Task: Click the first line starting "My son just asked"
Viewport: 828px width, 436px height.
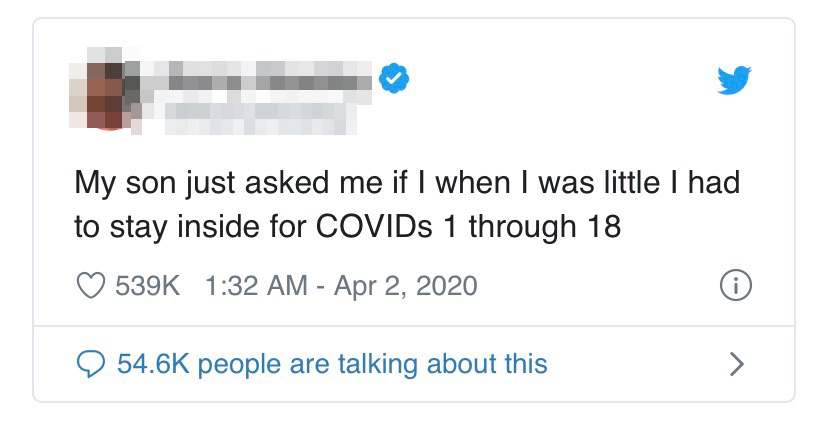Action: coord(407,186)
